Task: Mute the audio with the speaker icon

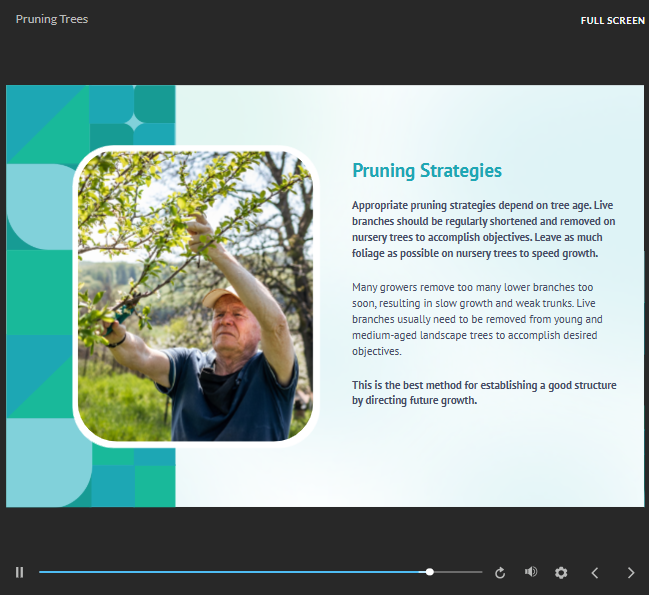Action: point(531,572)
